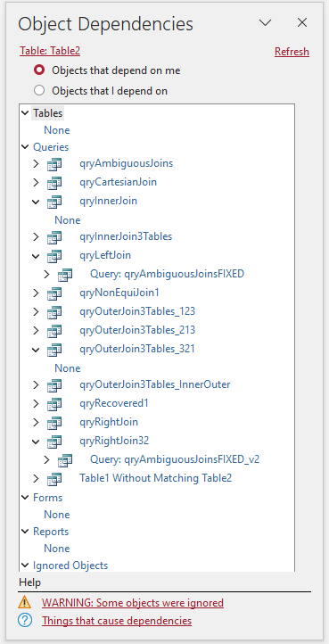Select Table1 Without Matching Table2 label

[x=156, y=479]
